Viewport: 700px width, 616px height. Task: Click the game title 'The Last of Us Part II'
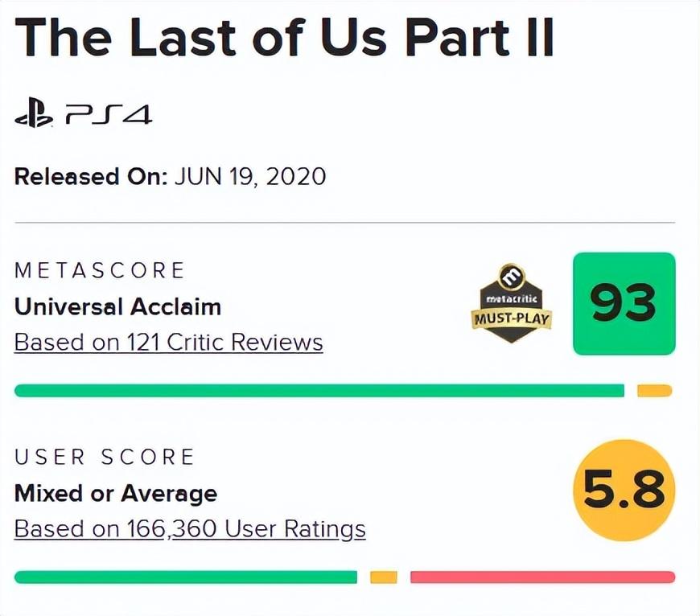tap(285, 38)
